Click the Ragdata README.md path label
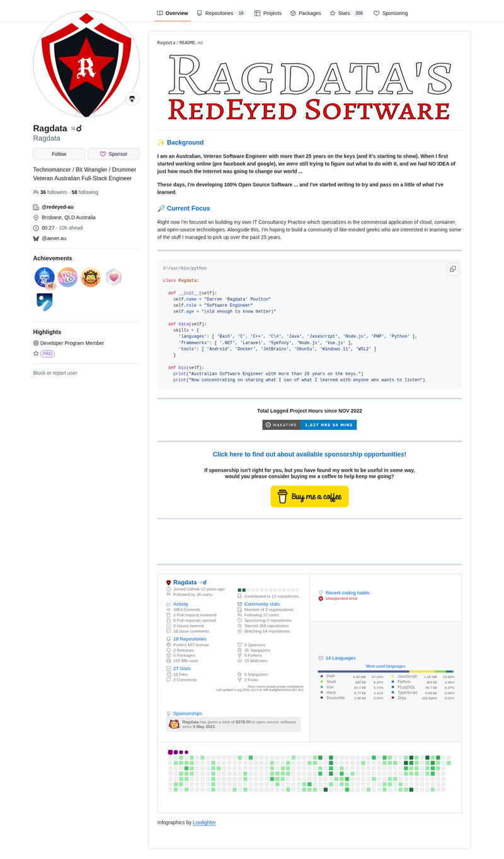The height and width of the screenshot is (859, 504). [180, 43]
